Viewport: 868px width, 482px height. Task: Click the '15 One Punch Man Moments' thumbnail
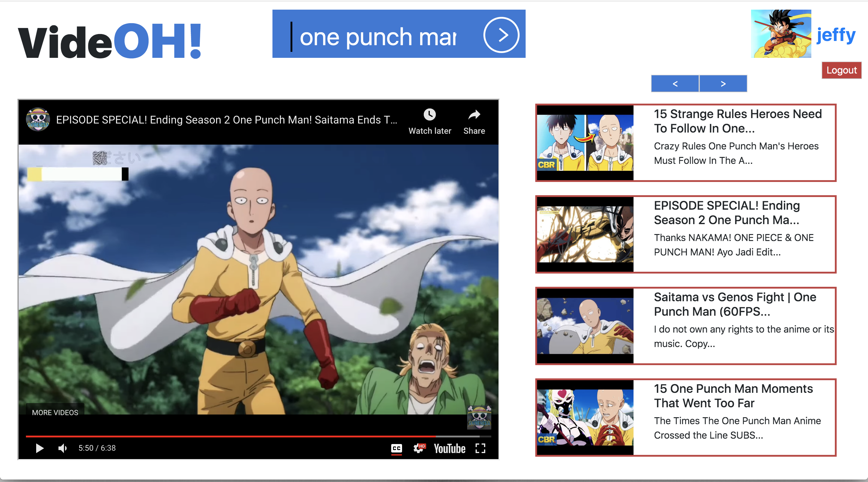(585, 418)
